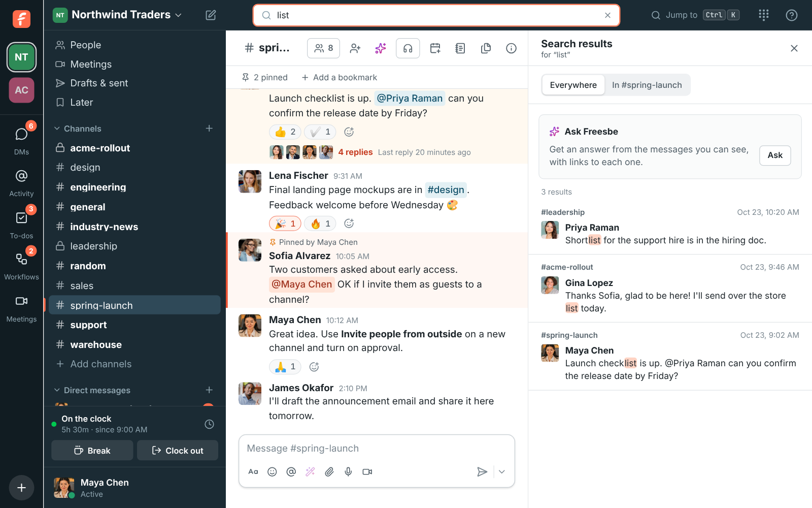812x508 pixels.
Task: Record audio clip with microphone icon
Action: (348, 472)
